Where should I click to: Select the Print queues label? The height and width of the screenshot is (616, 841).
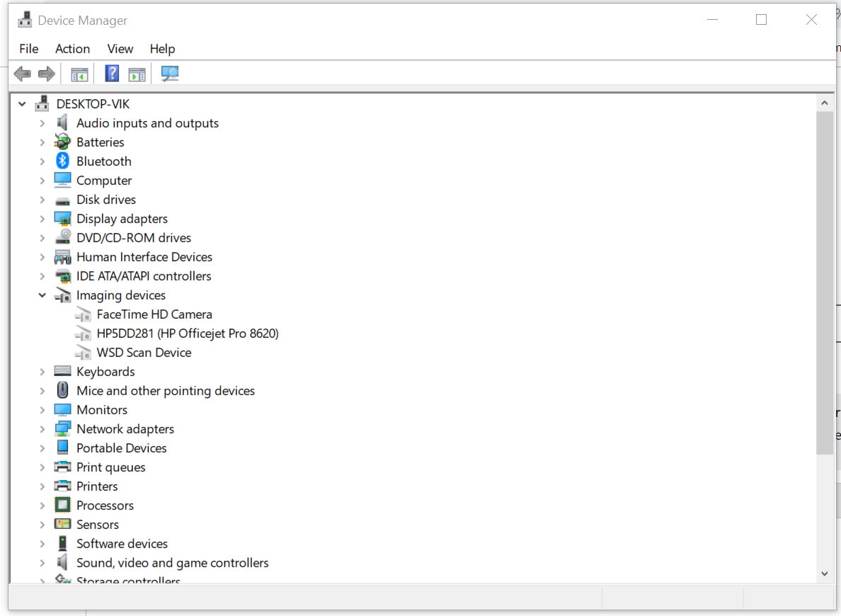point(111,467)
